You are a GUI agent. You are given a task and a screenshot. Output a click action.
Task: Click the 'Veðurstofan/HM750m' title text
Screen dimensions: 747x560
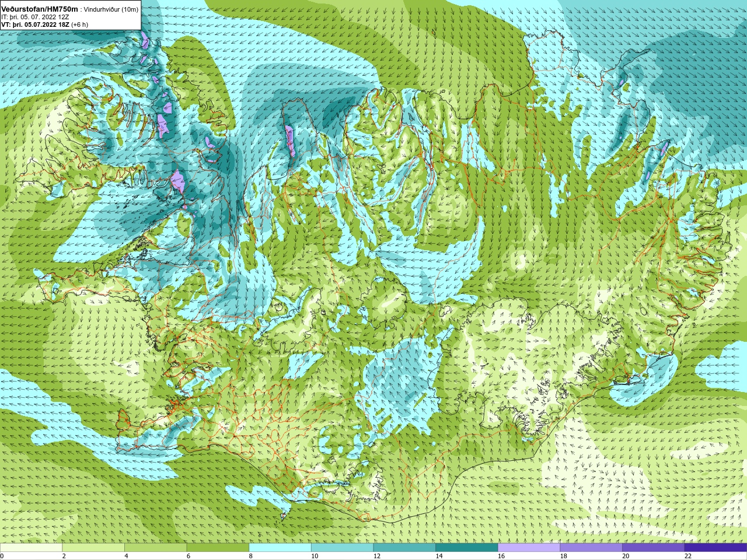[x=40, y=9]
